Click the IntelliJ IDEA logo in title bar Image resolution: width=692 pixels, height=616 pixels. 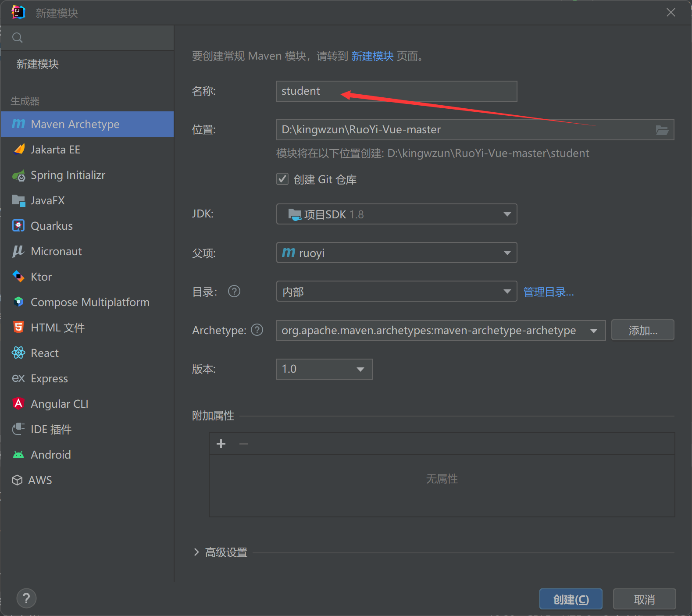18,12
